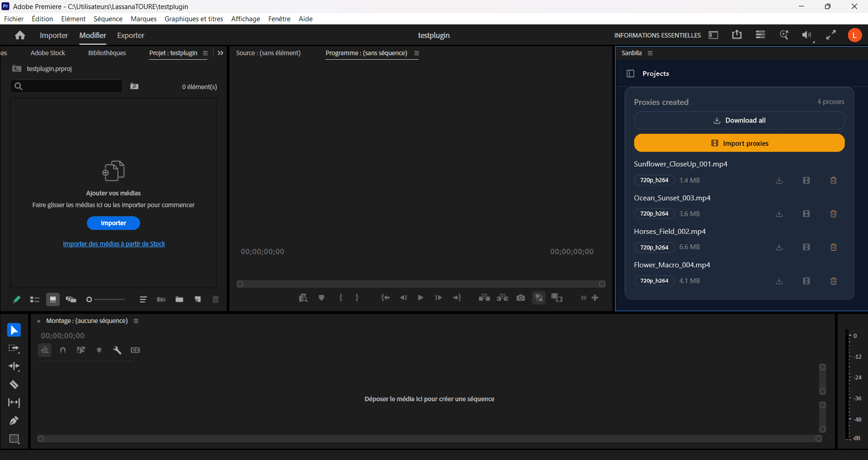Select the Ripple Edit tool
The width and height of the screenshot is (868, 460).
(14, 366)
